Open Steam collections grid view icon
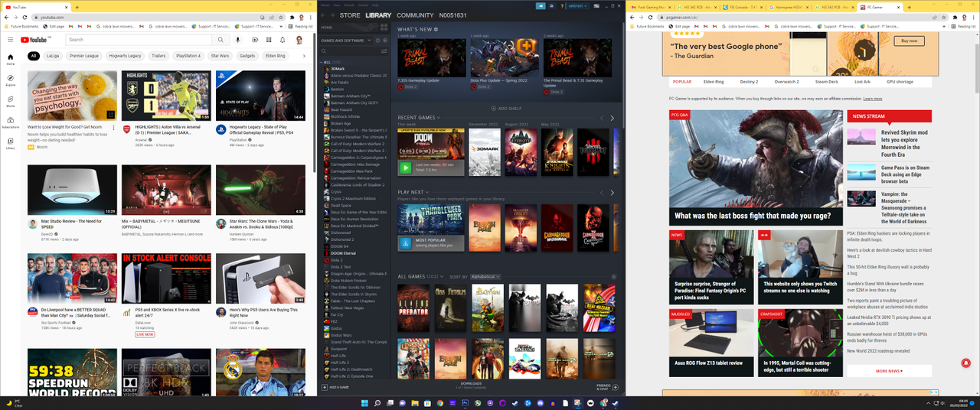Image resolution: width=980 pixels, height=410 pixels. point(384,28)
